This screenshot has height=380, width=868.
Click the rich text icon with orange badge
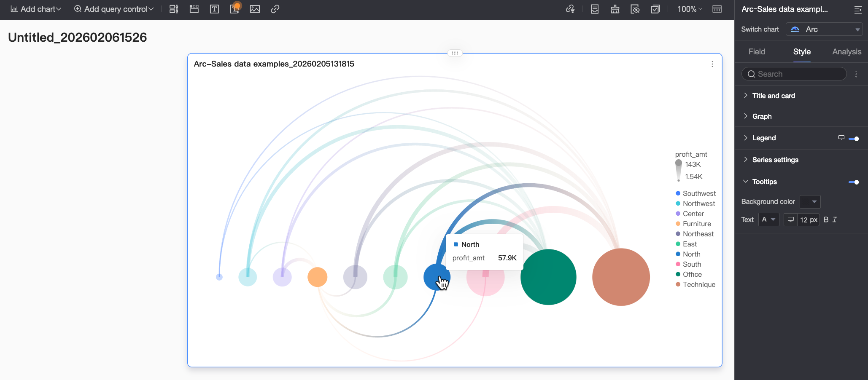click(235, 9)
